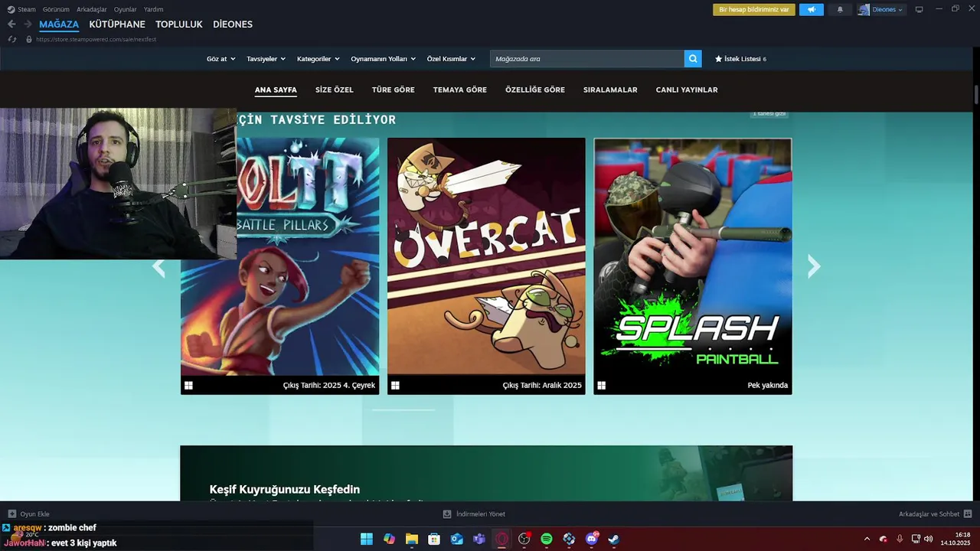Select the TÜRE GÖRE tab

pyautogui.click(x=394, y=90)
